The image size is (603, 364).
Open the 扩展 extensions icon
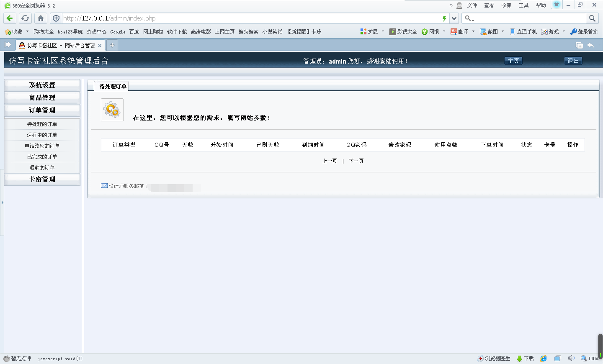coord(363,32)
